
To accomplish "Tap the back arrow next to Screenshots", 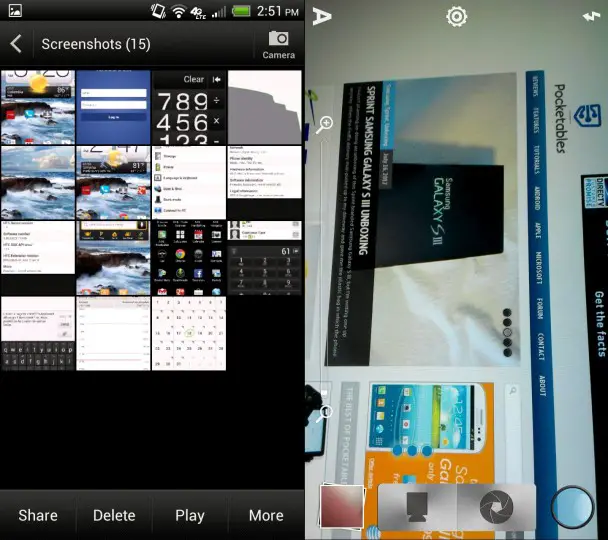I will pyautogui.click(x=16, y=43).
